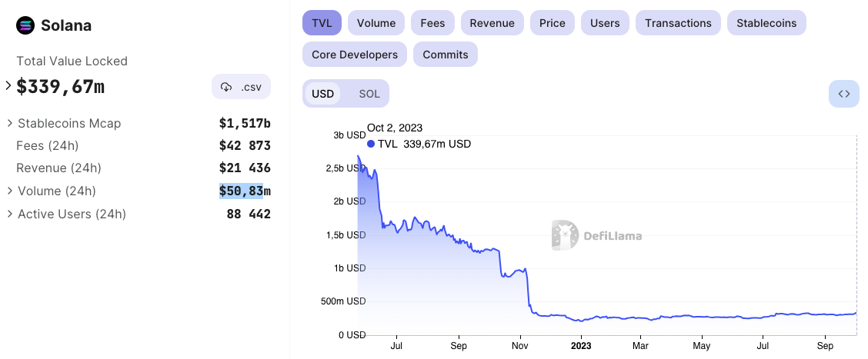Image resolution: width=868 pixels, height=359 pixels.
Task: Click the $339,67m total value figure
Action: pyautogui.click(x=60, y=86)
